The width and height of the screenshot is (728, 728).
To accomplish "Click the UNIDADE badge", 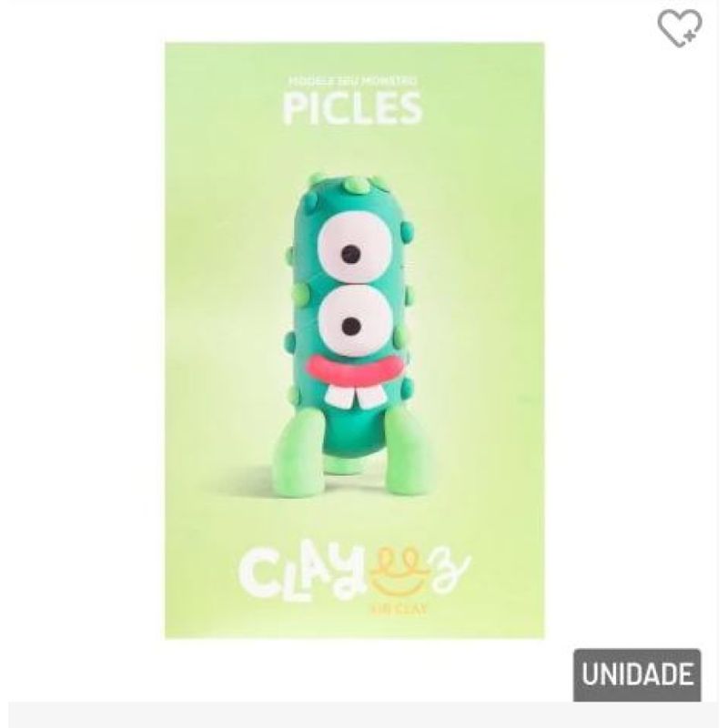I will (x=637, y=674).
